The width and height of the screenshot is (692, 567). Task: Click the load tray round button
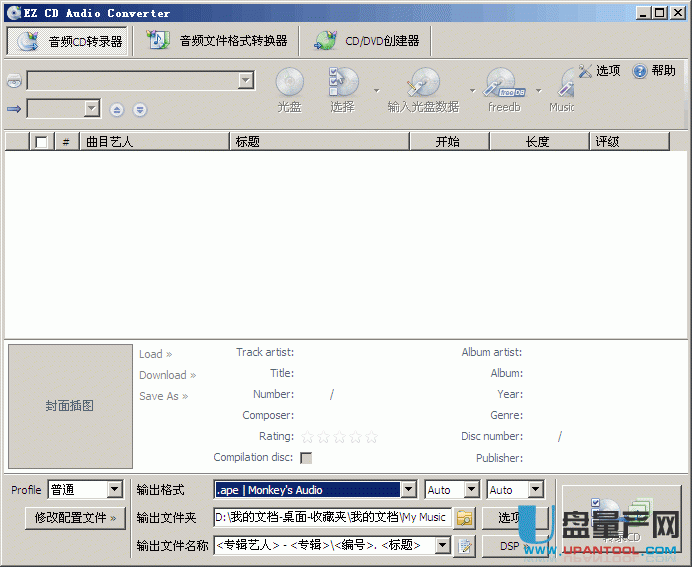[x=140, y=109]
